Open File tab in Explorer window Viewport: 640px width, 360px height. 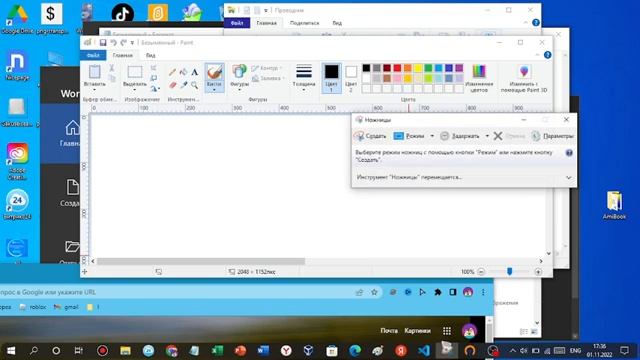pyautogui.click(x=237, y=23)
